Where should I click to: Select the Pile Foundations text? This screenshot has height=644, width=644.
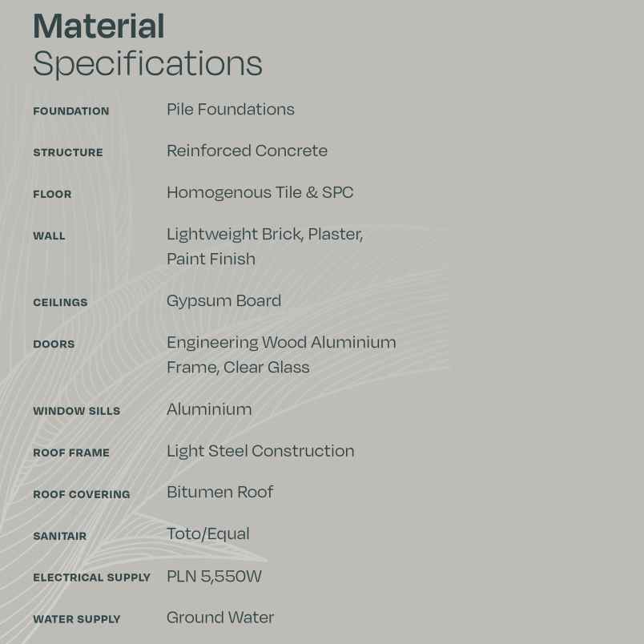[x=230, y=110]
